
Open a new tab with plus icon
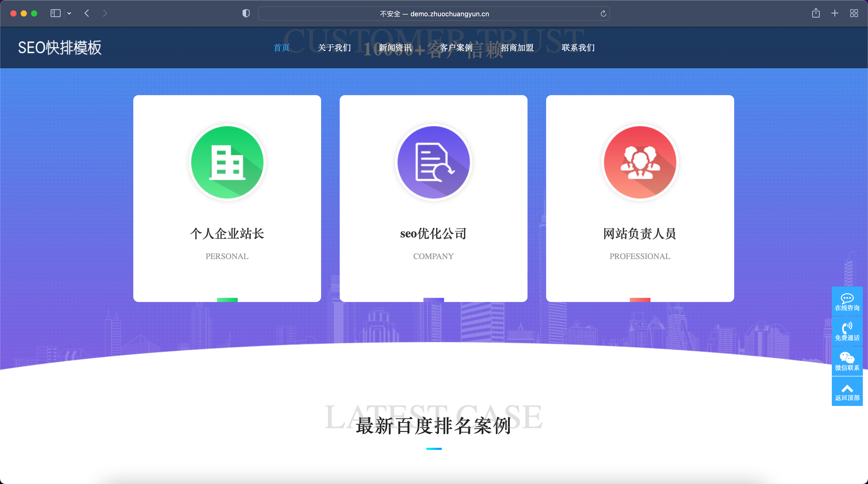(x=835, y=13)
